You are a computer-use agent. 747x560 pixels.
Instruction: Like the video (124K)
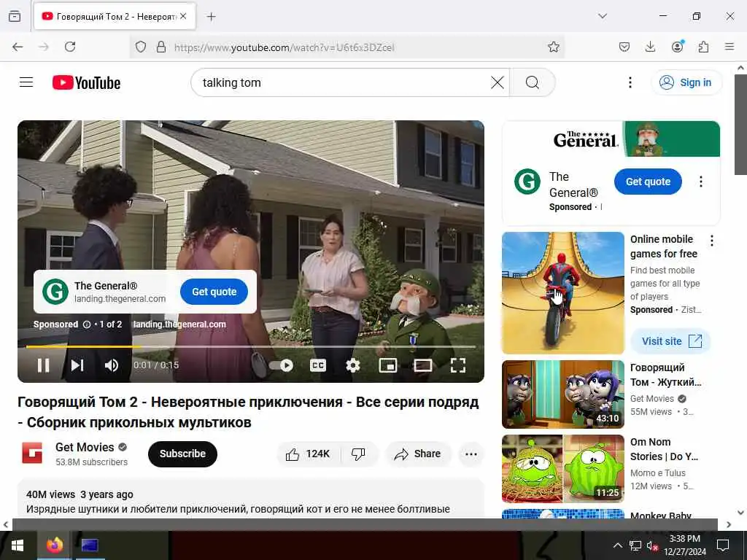tap(309, 454)
